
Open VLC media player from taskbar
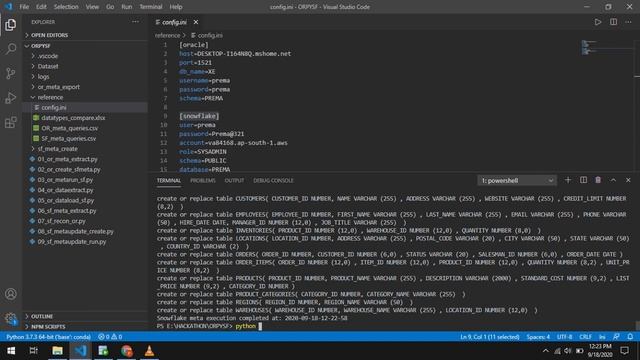pyautogui.click(x=149, y=351)
